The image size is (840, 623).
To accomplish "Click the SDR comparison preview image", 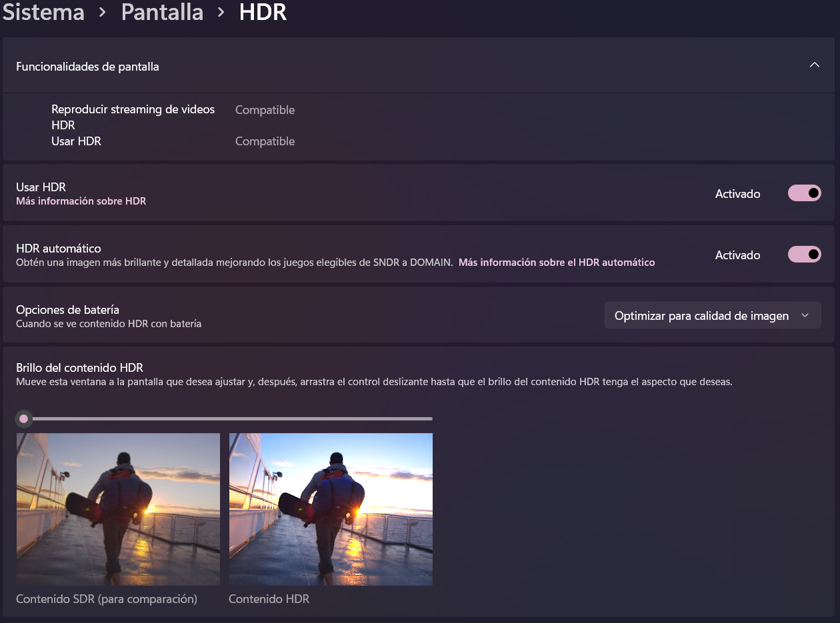I will point(118,509).
